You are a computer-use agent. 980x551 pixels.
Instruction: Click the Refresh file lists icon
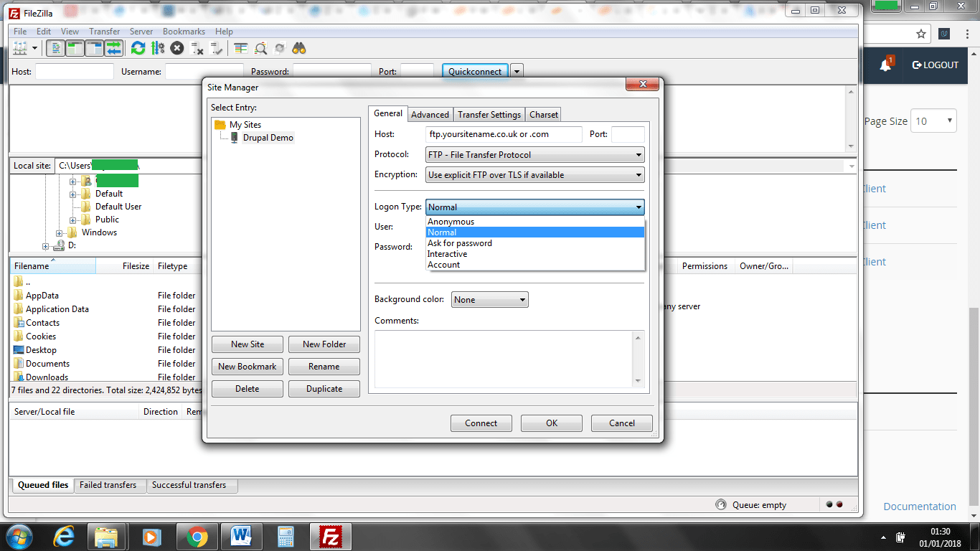pyautogui.click(x=138, y=48)
